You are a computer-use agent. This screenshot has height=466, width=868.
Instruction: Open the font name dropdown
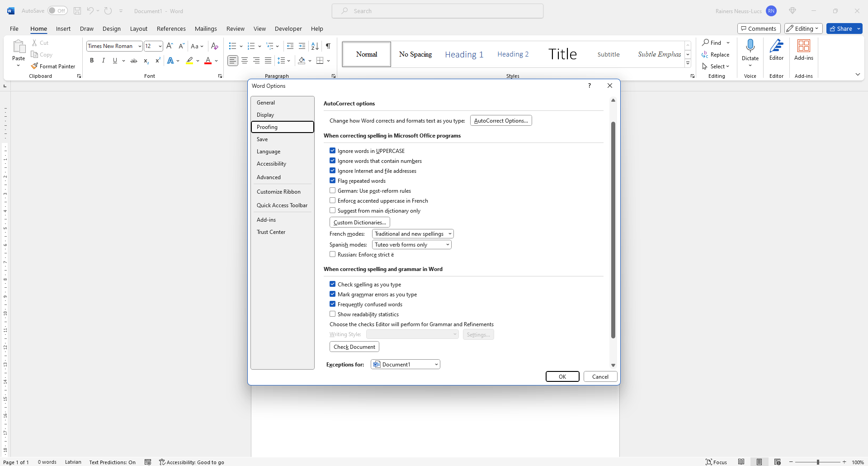coord(140,46)
